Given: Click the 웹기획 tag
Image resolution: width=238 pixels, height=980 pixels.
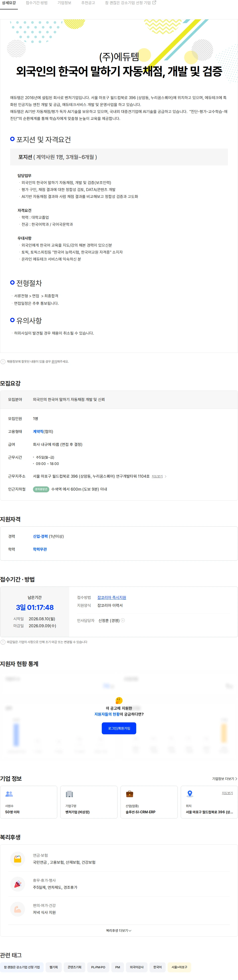Looking at the screenshot, I should coord(54,967).
